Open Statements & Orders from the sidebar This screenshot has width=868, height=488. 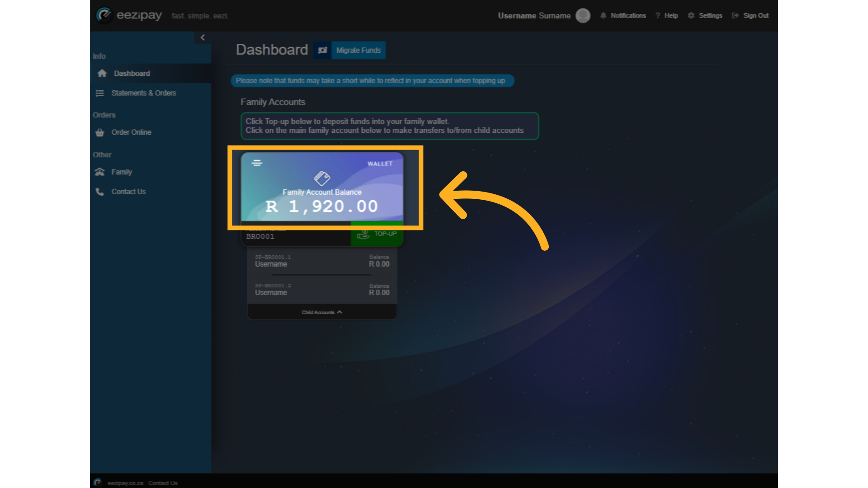143,93
